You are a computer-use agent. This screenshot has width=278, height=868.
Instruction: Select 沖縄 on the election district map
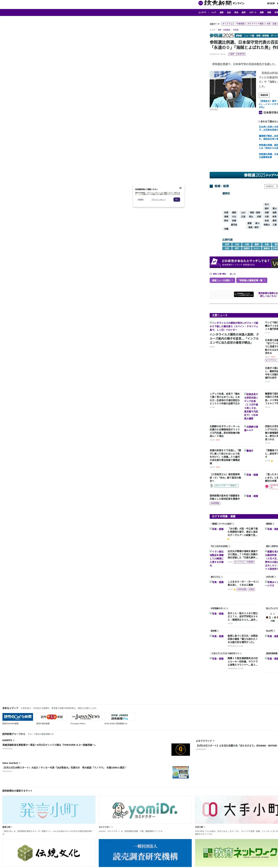226,229
